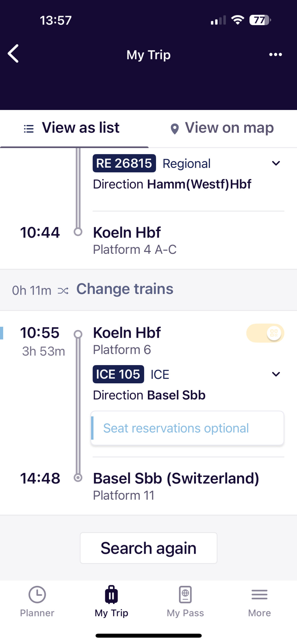The height and width of the screenshot is (644, 297).
Task: Tap the My Trip suitcase icon
Action: (x=111, y=595)
